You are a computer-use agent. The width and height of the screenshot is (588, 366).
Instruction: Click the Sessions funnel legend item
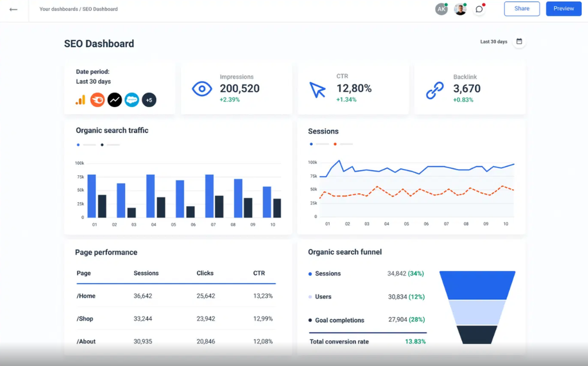324,273
